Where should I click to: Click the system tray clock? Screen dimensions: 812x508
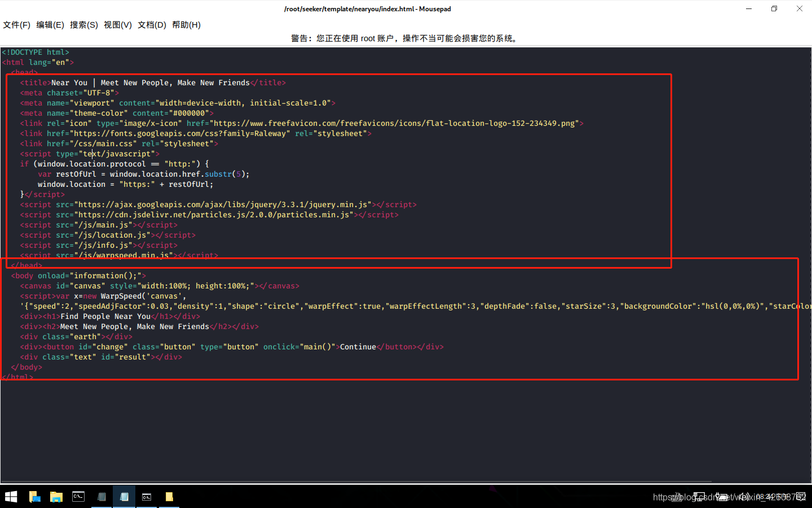(772, 497)
